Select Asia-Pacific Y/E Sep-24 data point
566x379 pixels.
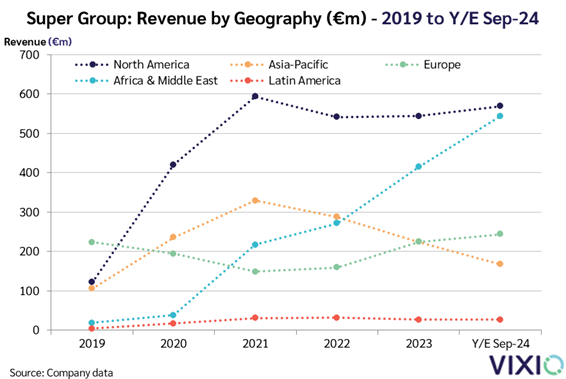[500, 264]
